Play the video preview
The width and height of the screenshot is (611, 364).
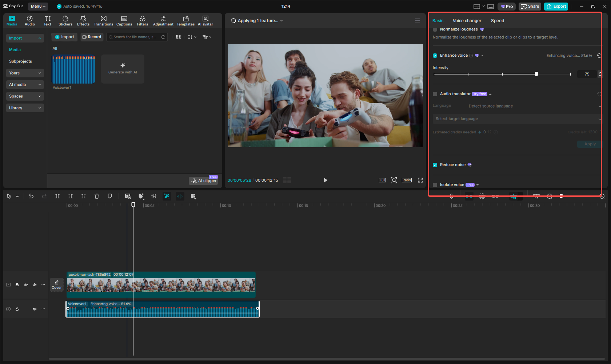click(325, 180)
